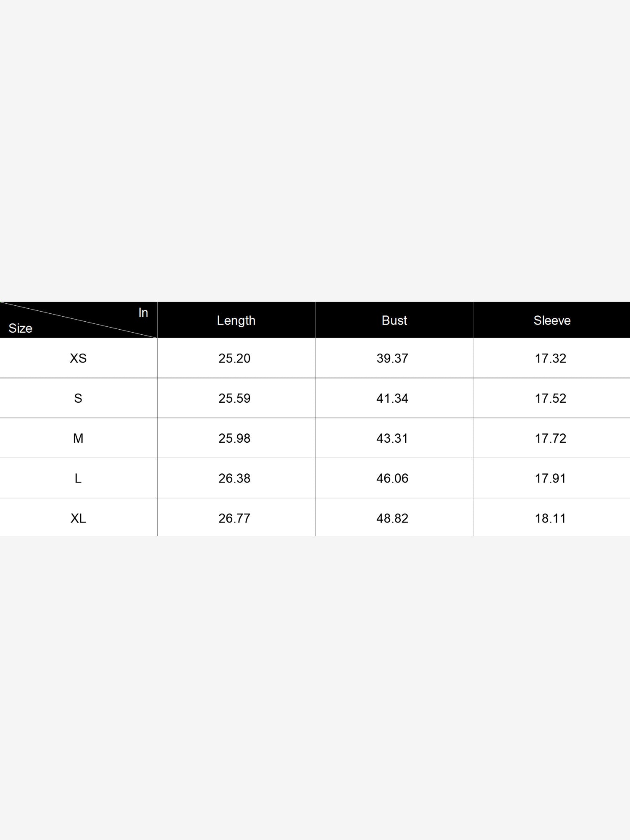Click the Length column header
The height and width of the screenshot is (840, 630).
click(236, 320)
